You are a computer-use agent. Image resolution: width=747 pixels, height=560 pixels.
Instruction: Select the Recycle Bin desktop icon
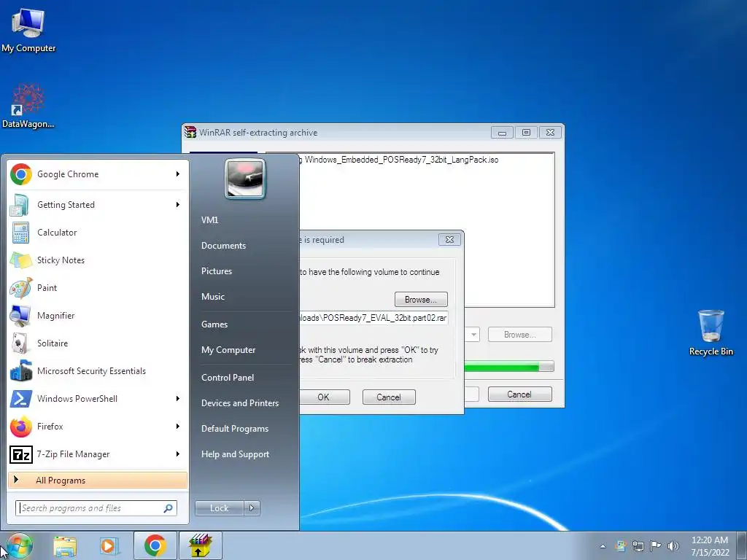click(711, 332)
